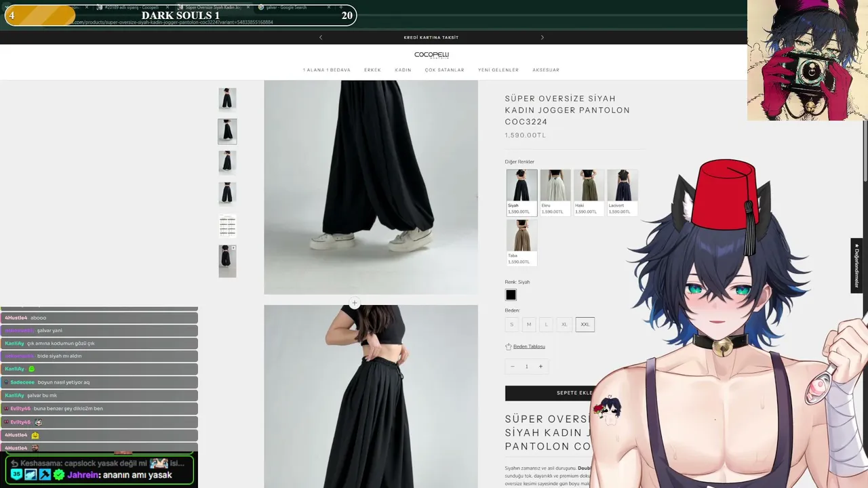
Task: Choose the Haki color variant card
Action: point(589,192)
